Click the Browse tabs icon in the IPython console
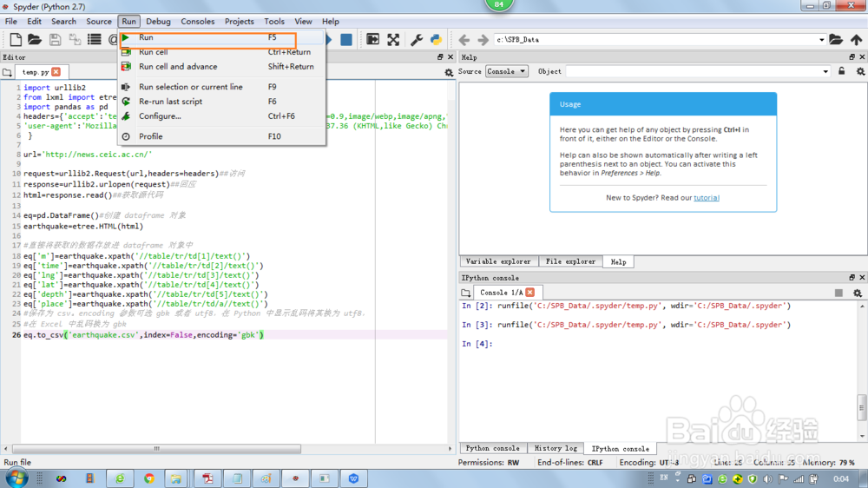Viewport: 868px width, 488px height. click(465, 293)
